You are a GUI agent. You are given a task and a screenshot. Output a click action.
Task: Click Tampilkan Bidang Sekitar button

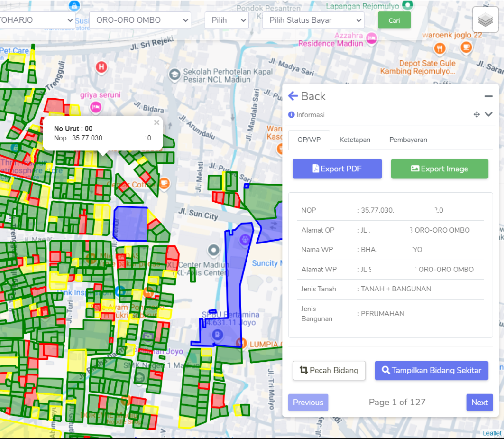(431, 370)
